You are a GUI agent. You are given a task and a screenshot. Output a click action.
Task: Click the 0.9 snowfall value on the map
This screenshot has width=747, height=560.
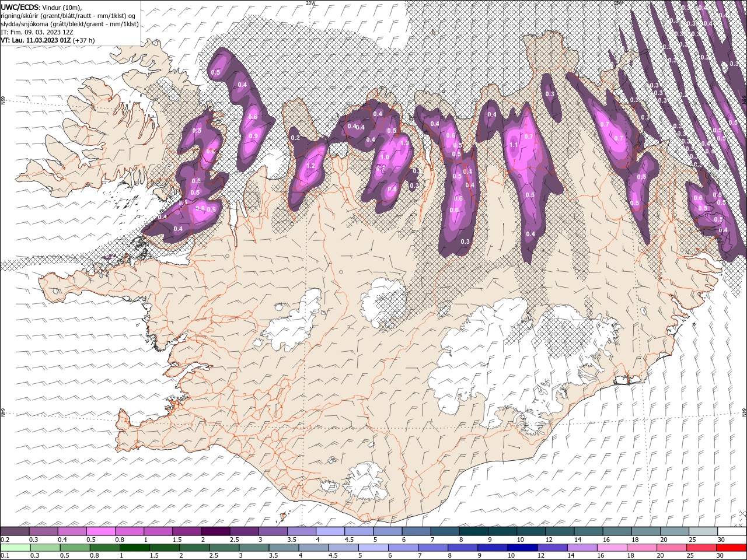[x=253, y=136]
